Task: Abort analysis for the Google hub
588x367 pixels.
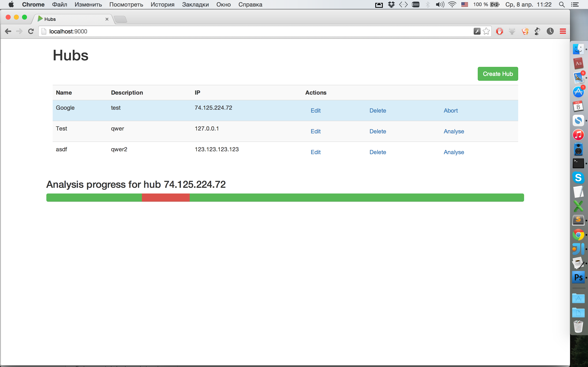Action: click(450, 111)
